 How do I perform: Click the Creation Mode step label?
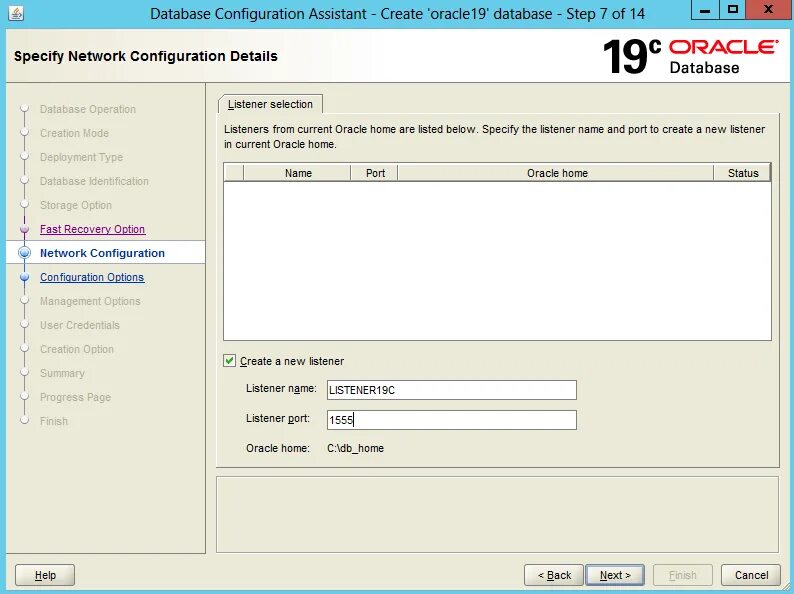[x=74, y=133]
